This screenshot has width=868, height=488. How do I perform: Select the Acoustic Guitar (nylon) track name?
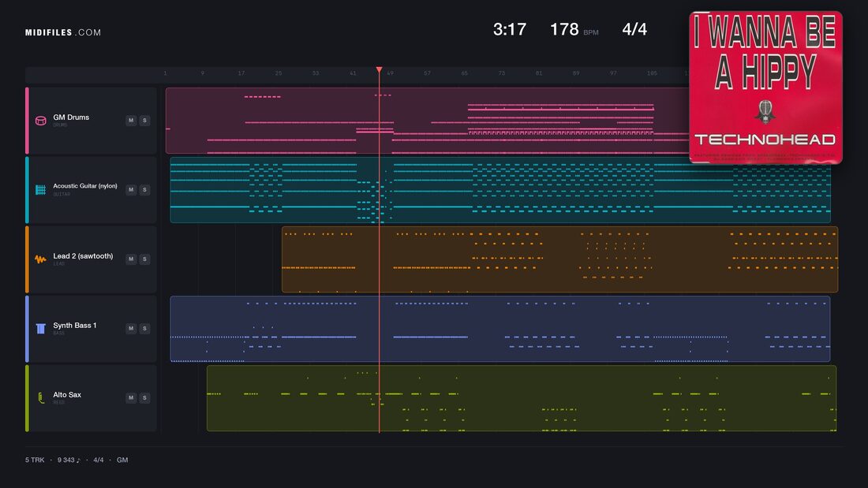pos(85,186)
